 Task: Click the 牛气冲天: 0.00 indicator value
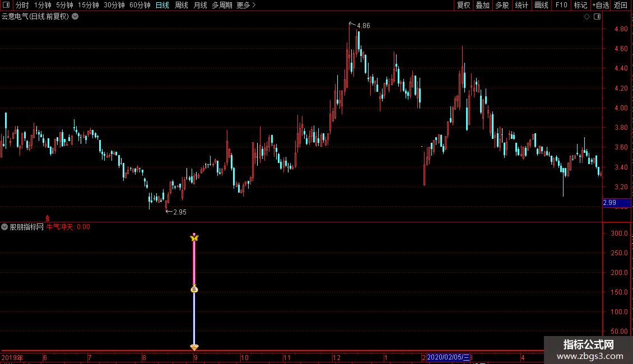[x=68, y=227]
